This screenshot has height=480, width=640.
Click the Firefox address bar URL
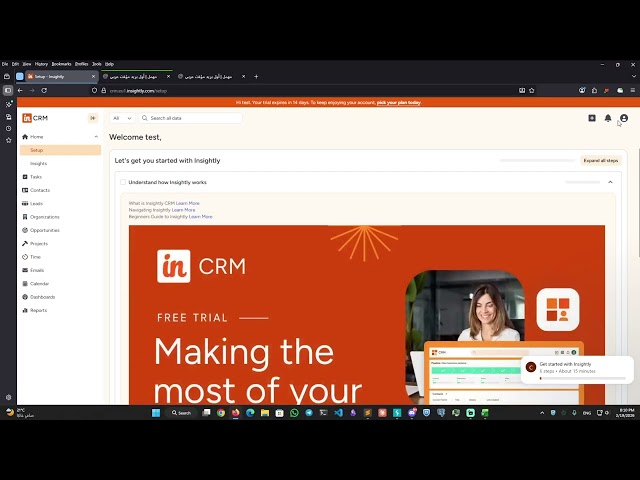[138, 91]
